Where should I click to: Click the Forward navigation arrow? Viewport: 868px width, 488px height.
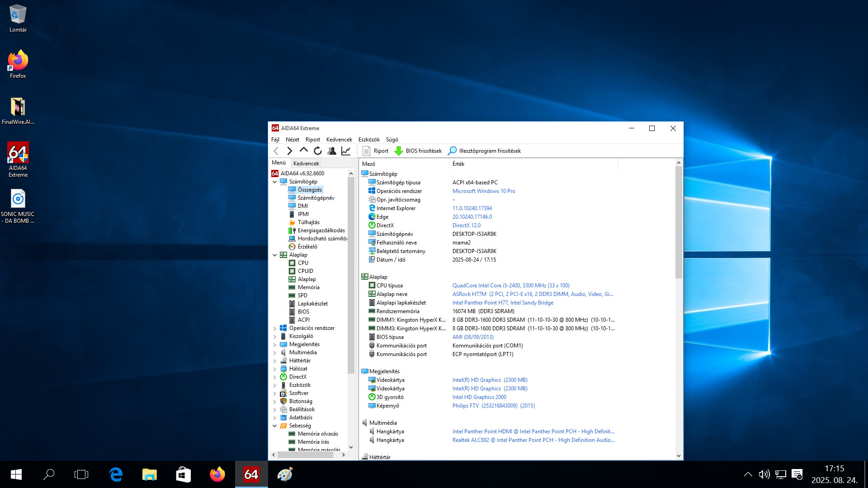(290, 151)
